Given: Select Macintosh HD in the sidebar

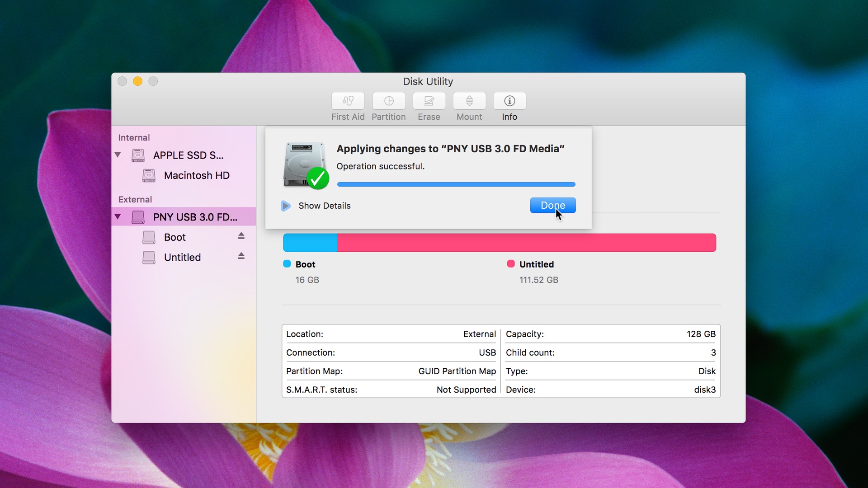Looking at the screenshot, I should coord(196,175).
